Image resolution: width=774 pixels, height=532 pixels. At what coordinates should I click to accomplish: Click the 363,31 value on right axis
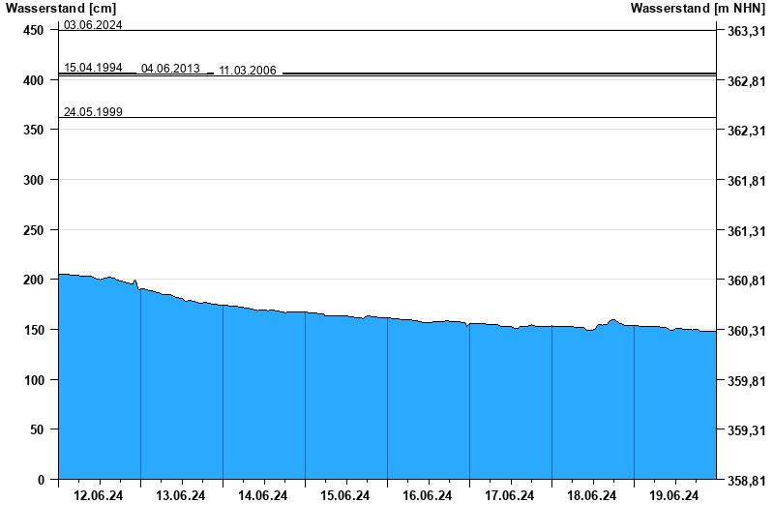pyautogui.click(x=745, y=31)
